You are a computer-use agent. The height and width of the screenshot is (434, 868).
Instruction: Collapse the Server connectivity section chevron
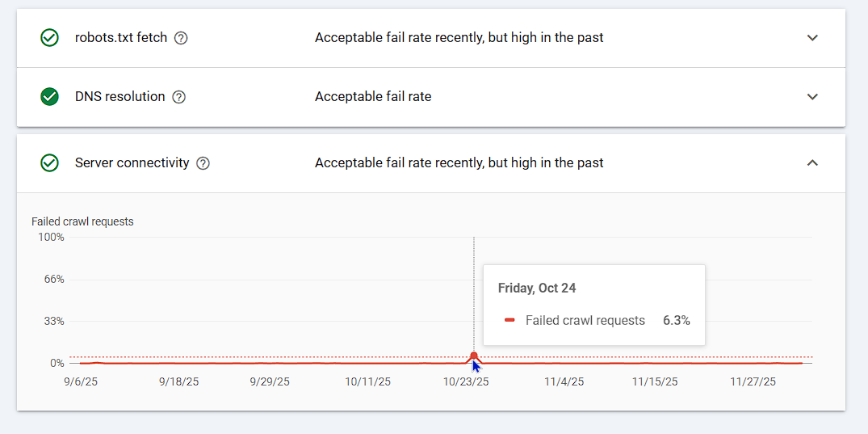(x=812, y=163)
